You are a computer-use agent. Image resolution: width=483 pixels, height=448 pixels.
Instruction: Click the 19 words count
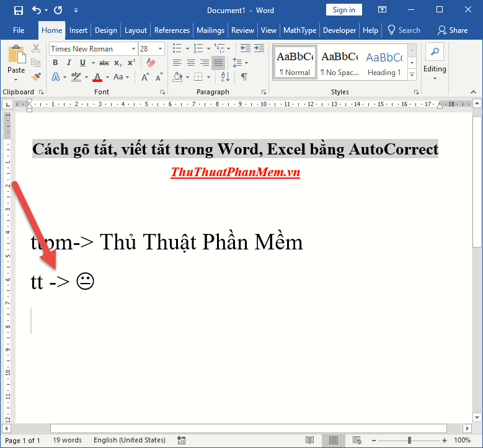pyautogui.click(x=67, y=440)
